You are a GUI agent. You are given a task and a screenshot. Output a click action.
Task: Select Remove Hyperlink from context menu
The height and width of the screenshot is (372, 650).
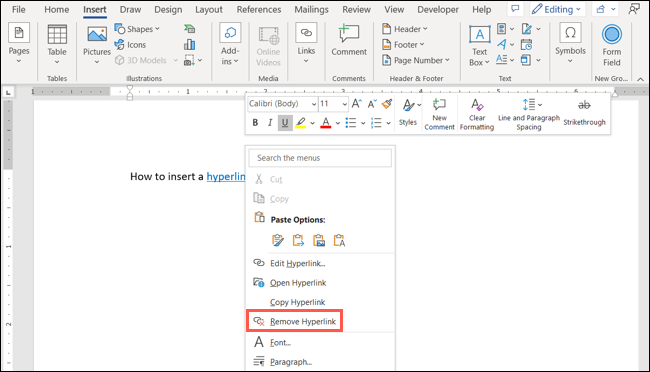294,321
